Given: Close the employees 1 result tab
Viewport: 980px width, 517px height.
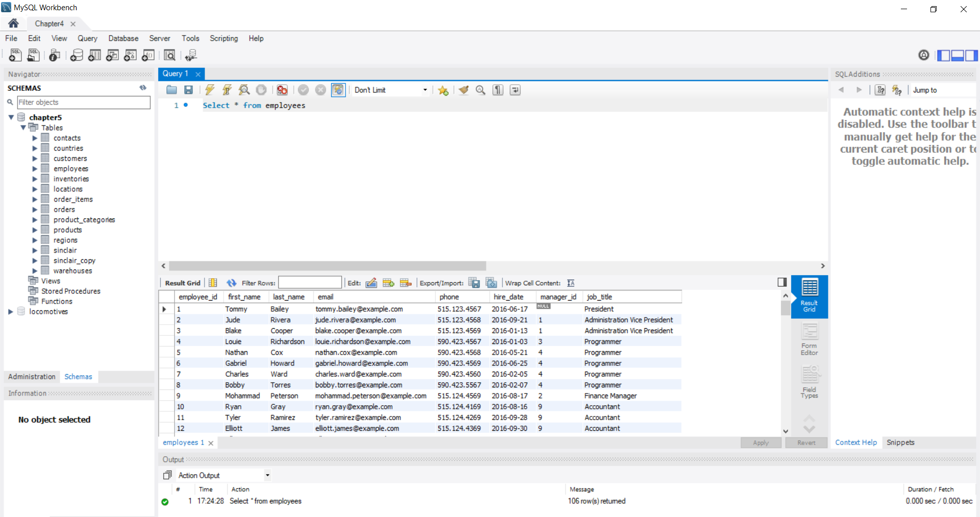Looking at the screenshot, I should (x=211, y=443).
